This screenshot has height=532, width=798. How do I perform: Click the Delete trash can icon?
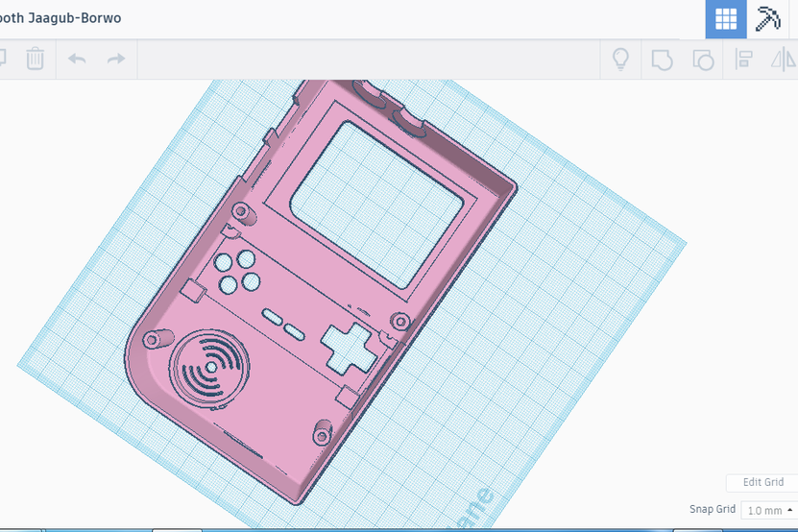pyautogui.click(x=36, y=59)
